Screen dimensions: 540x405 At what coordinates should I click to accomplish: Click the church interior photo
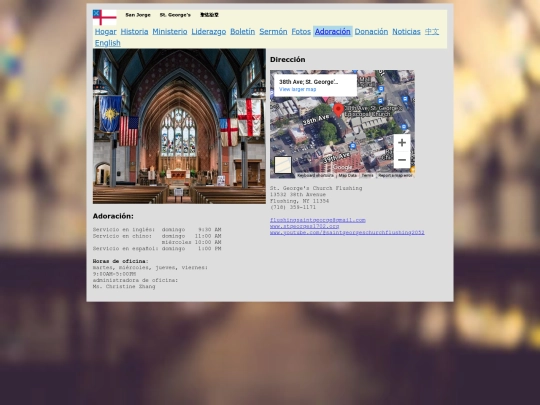pyautogui.click(x=179, y=126)
